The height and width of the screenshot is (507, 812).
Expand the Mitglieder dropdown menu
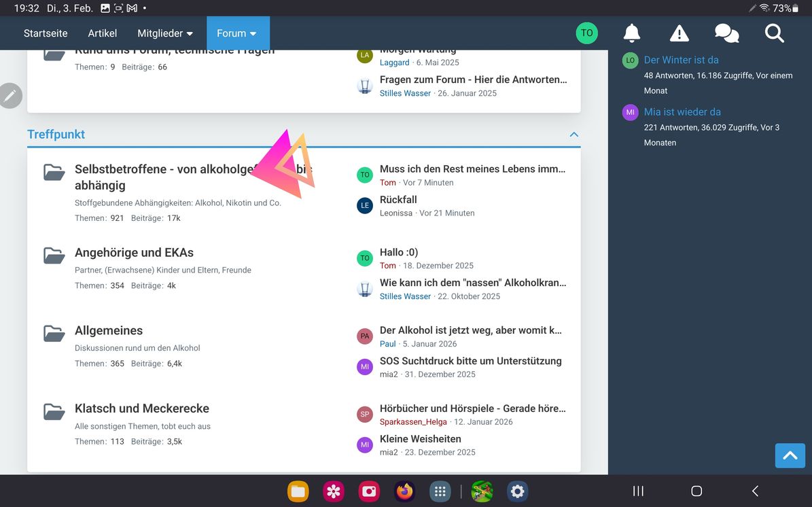pyautogui.click(x=165, y=33)
